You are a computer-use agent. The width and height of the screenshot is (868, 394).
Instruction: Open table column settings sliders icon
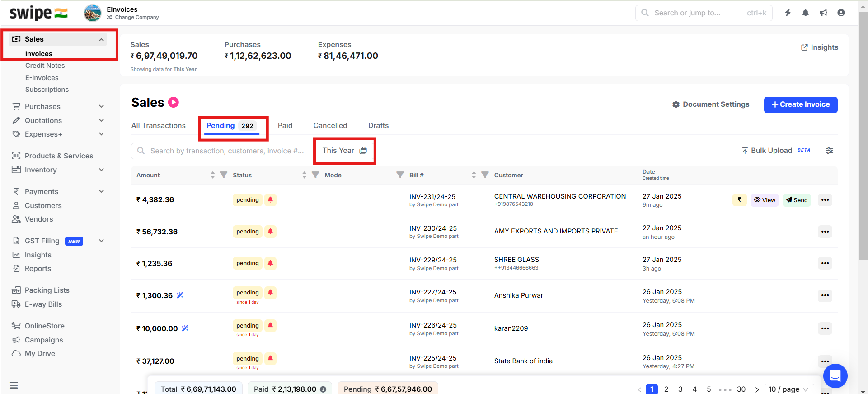pyautogui.click(x=830, y=151)
